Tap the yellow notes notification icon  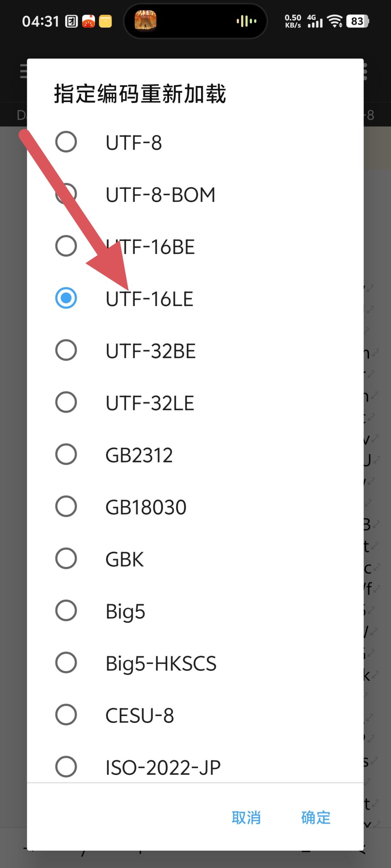tap(105, 21)
